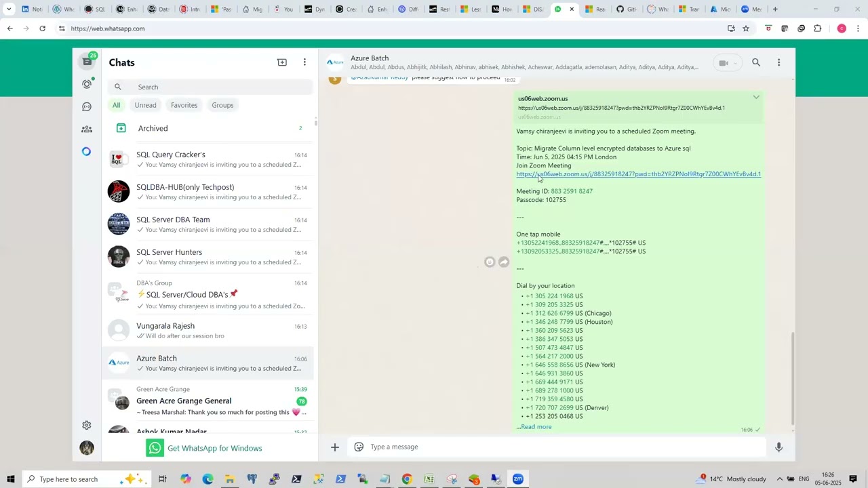Select the All filter
This screenshot has height=488, width=868.
click(x=117, y=105)
